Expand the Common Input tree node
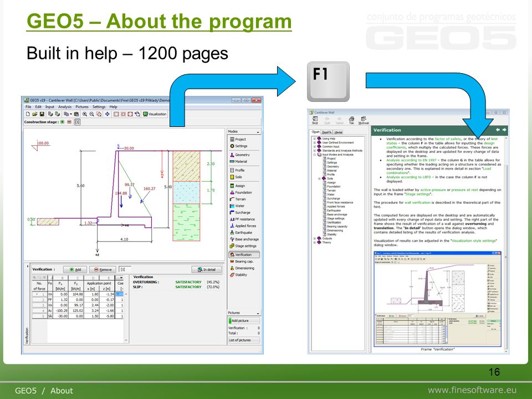The height and width of the screenshot is (399, 532). 315,147
